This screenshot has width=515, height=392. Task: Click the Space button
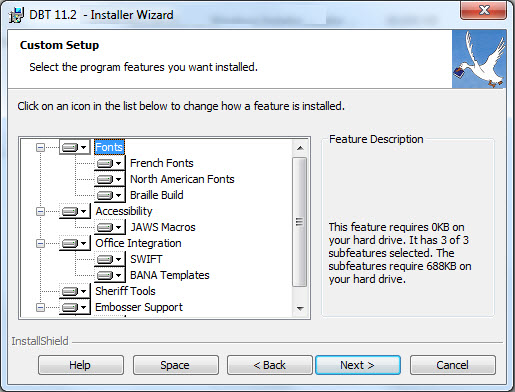click(176, 365)
